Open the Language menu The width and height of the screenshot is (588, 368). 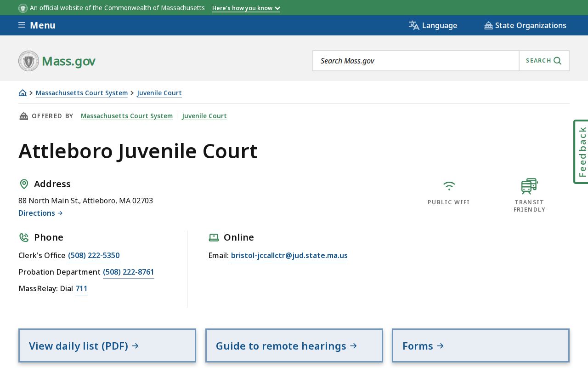tap(433, 25)
